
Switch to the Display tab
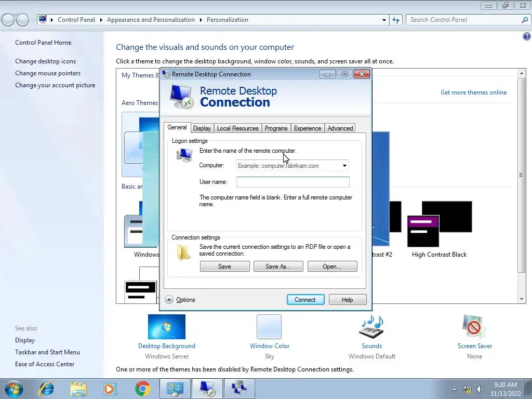coord(202,128)
